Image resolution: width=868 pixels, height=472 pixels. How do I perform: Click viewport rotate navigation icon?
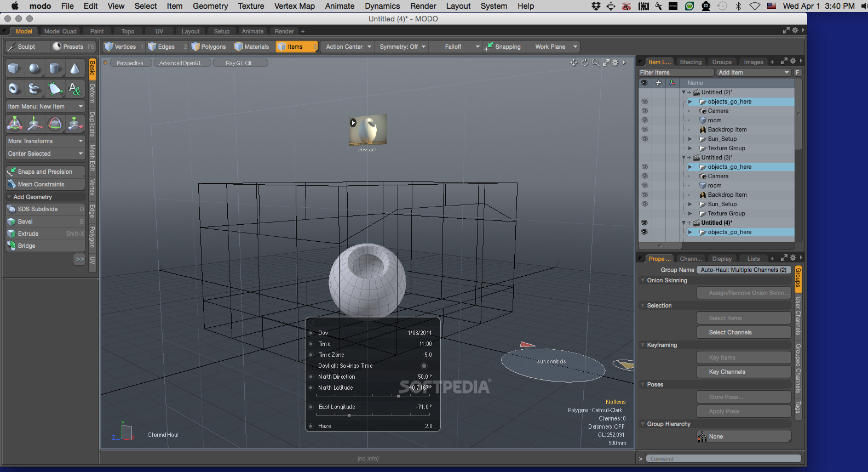pos(584,62)
